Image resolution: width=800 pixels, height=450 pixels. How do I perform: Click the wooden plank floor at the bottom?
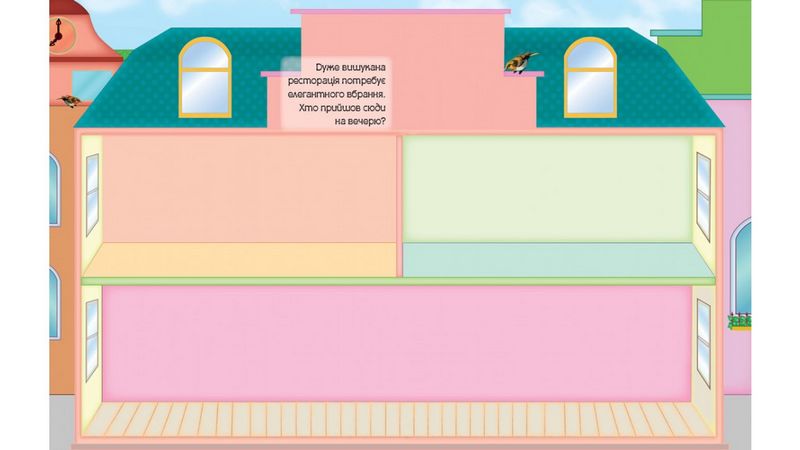[x=400, y=418]
